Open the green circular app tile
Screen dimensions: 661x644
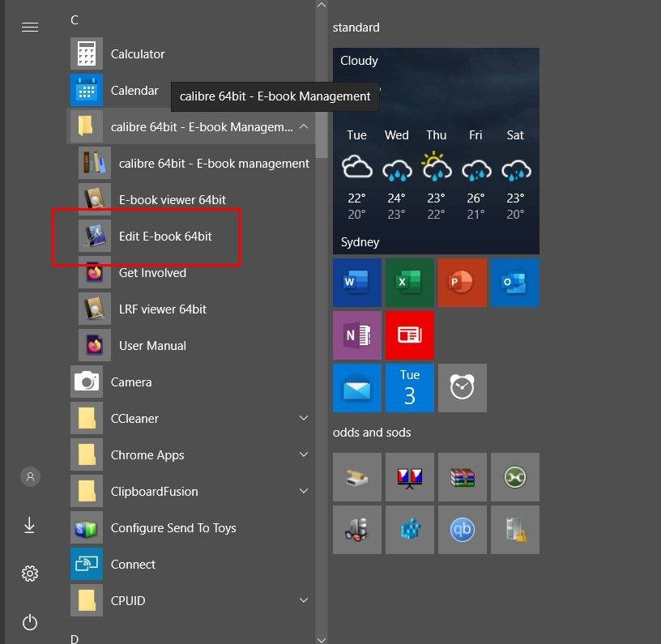(x=515, y=477)
